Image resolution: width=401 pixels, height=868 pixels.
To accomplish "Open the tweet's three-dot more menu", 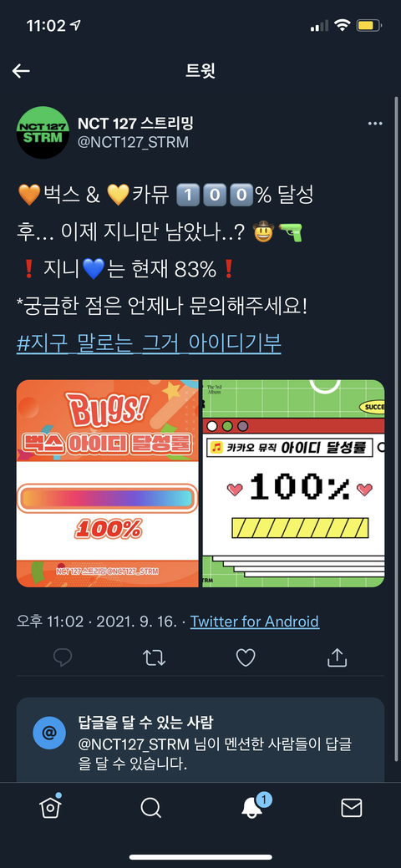I will [375, 124].
